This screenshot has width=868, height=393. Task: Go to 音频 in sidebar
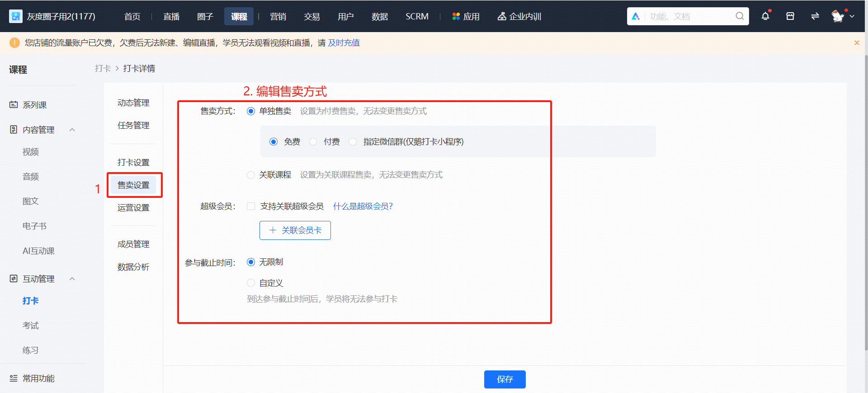coord(31,177)
